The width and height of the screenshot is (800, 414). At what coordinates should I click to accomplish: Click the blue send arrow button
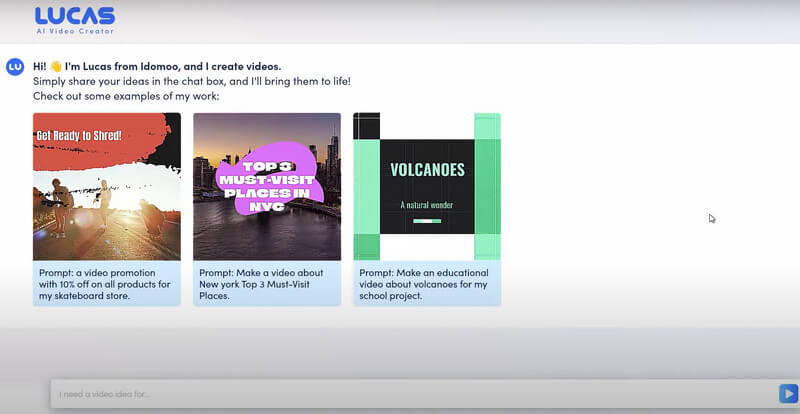[x=788, y=394]
